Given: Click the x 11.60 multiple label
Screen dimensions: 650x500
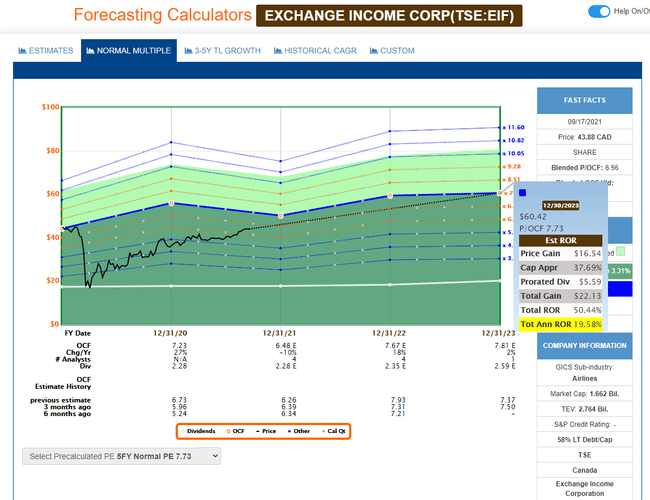Looking at the screenshot, I should point(514,127).
